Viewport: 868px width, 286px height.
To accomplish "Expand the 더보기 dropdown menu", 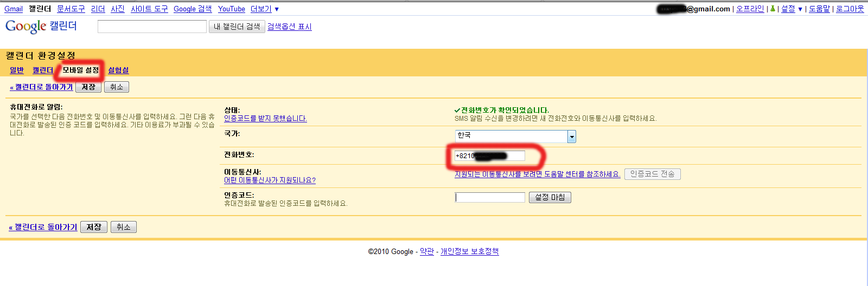I will tap(265, 9).
